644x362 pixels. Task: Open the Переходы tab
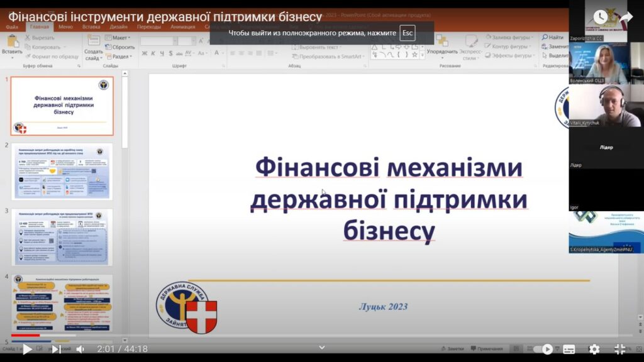coord(149,26)
